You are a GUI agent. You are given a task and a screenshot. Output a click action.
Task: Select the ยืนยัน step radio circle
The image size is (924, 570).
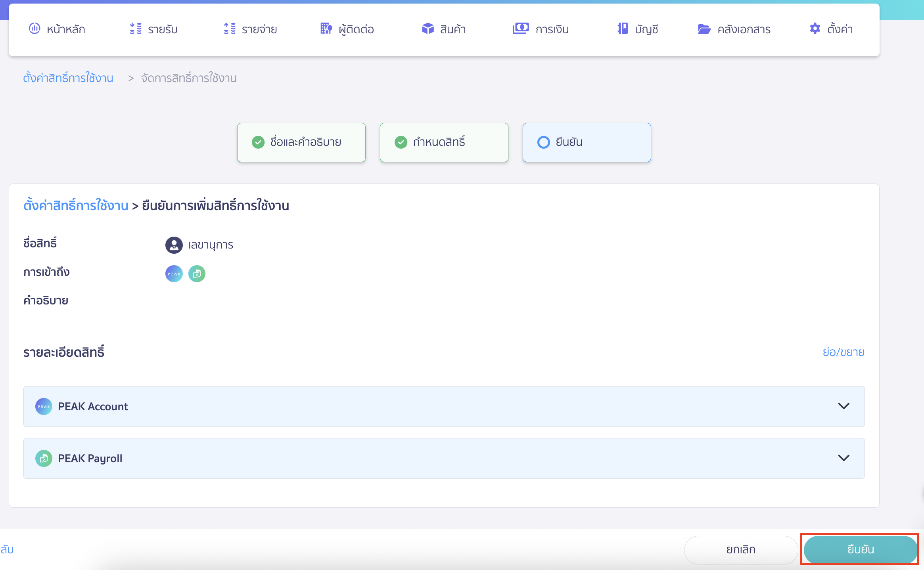(x=543, y=142)
